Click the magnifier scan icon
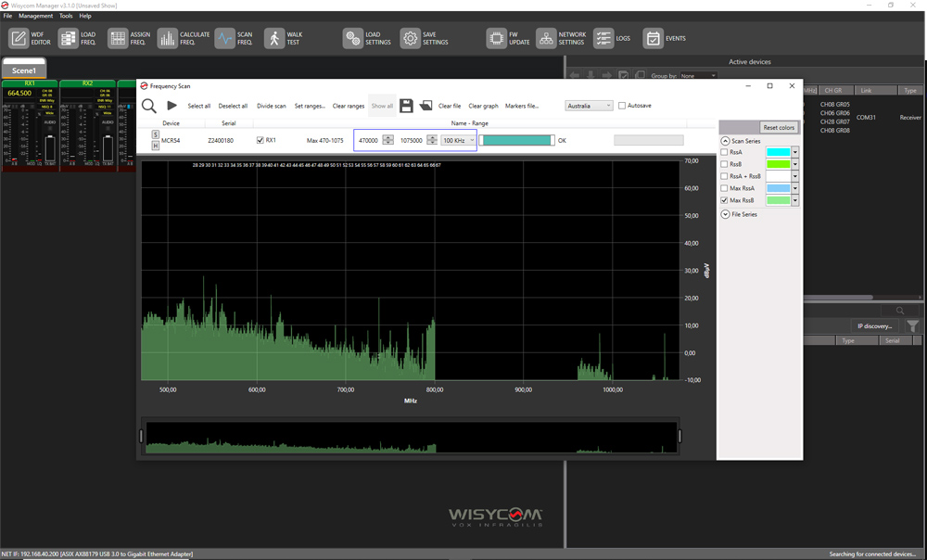 (148, 106)
